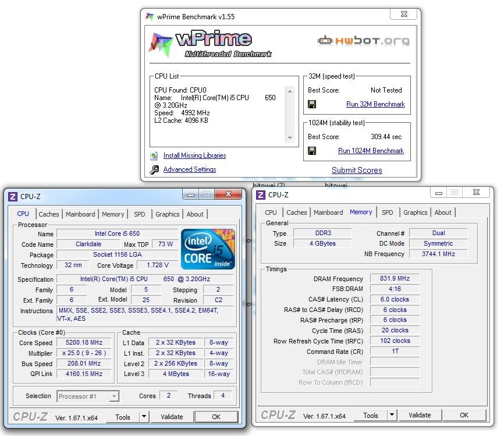Click FSB:DRAM value 4:16
The width and height of the screenshot is (504, 436).
[395, 289]
